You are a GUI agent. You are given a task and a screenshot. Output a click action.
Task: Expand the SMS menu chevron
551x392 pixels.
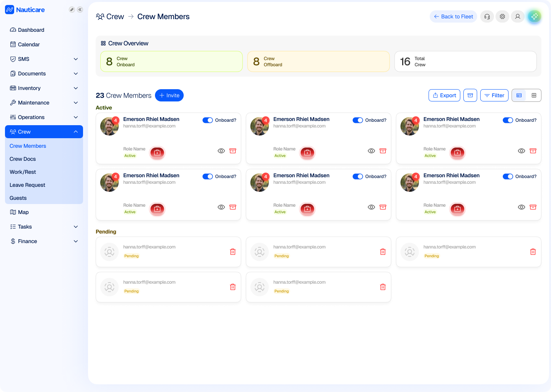76,59
